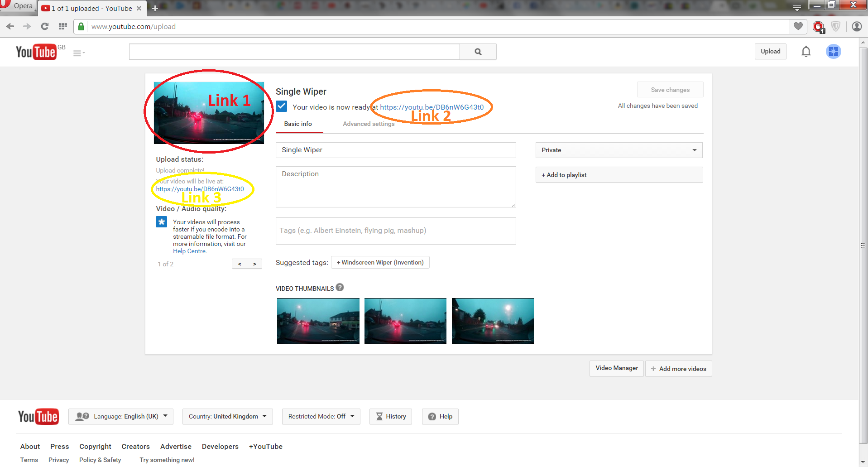This screenshot has width=868, height=467.
Task: Click the search magnifier icon
Action: pyautogui.click(x=478, y=51)
